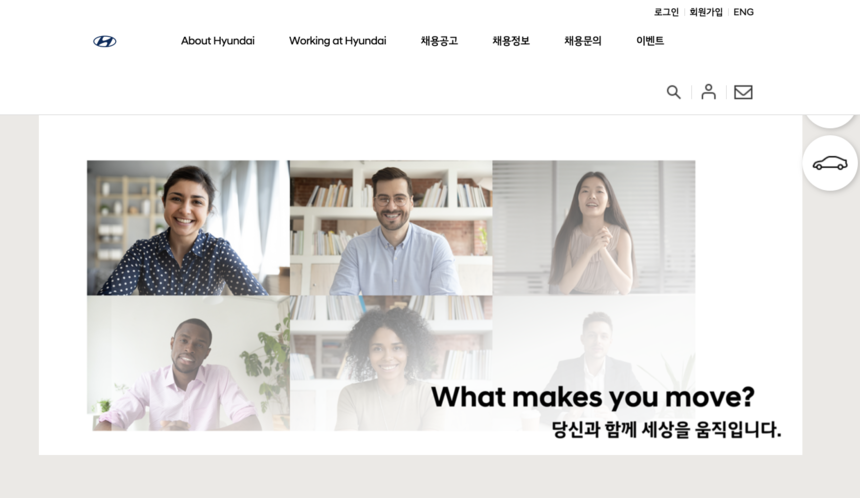Image resolution: width=860 pixels, height=498 pixels.
Task: Open the search magnifier icon
Action: [674, 92]
